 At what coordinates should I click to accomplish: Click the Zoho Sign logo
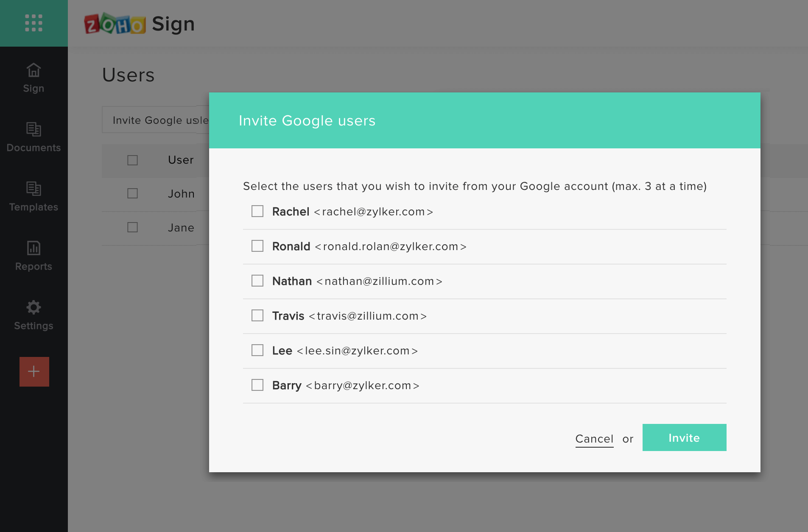(140, 23)
